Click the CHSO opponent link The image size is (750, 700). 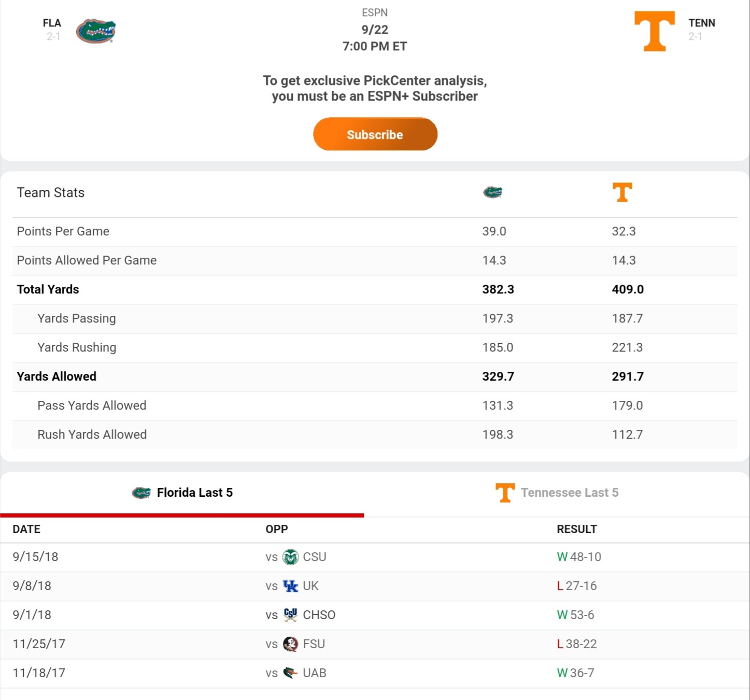tap(319, 615)
